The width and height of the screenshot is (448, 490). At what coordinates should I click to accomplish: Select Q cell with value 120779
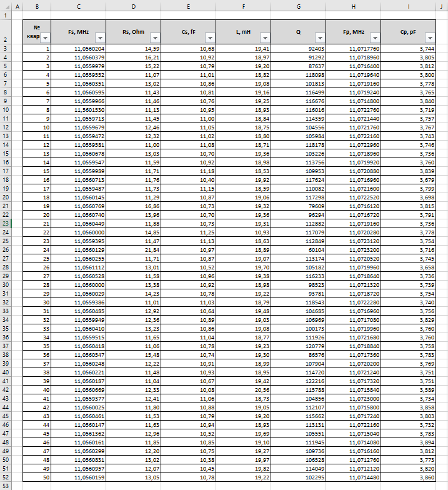299,346
